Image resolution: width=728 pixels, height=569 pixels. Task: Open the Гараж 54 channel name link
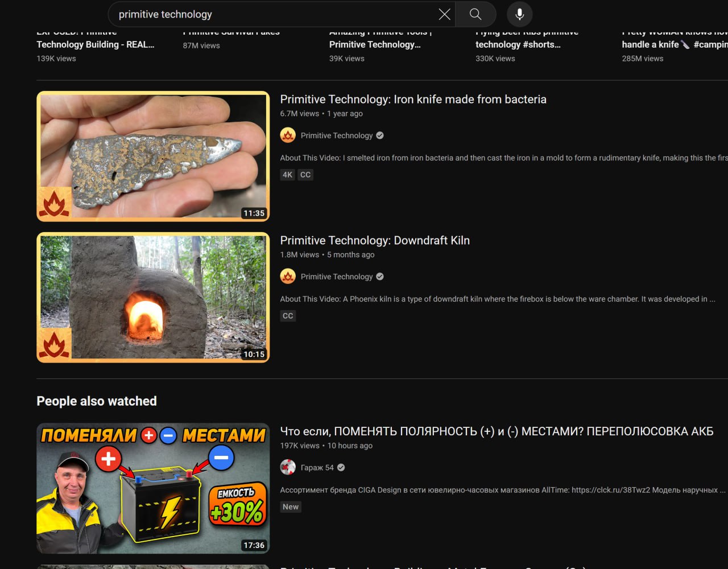(x=317, y=467)
